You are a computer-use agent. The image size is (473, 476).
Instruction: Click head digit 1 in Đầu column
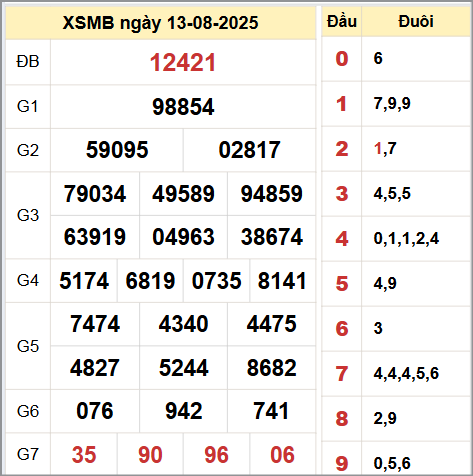point(342,104)
